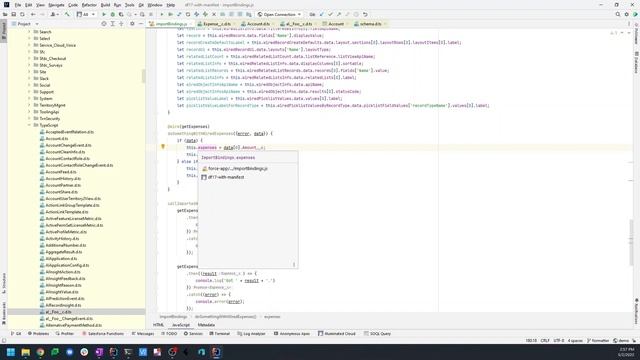Open the SOQL Query tool window
Viewport: 640px width, 360px height.
[x=378, y=333]
